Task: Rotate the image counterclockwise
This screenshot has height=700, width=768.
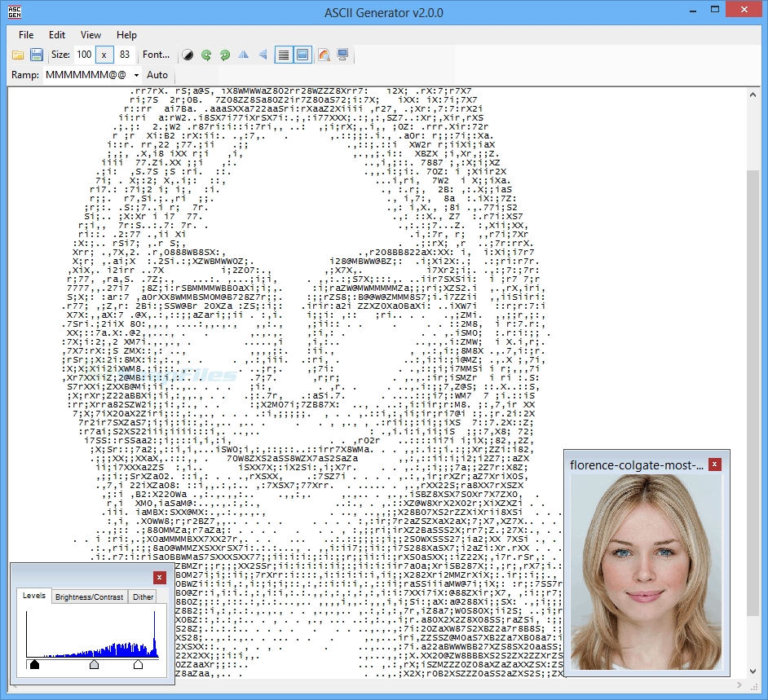Action: pyautogui.click(x=206, y=55)
